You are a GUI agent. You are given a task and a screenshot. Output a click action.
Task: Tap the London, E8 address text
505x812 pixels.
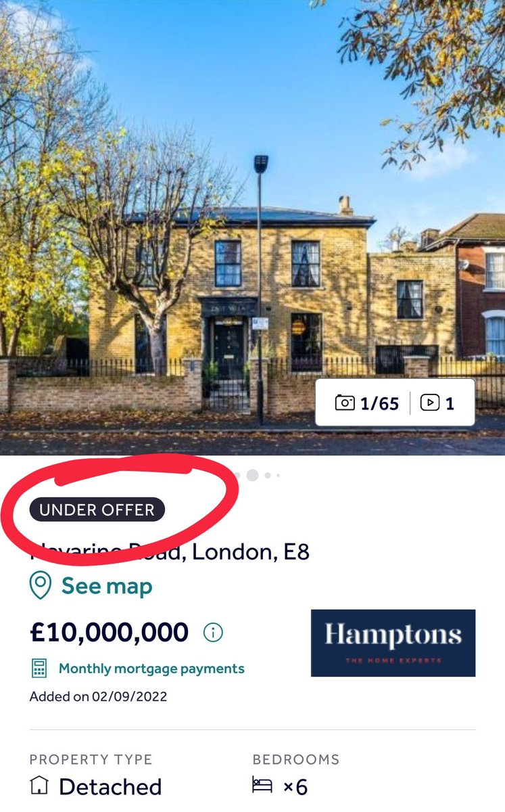[251, 551]
